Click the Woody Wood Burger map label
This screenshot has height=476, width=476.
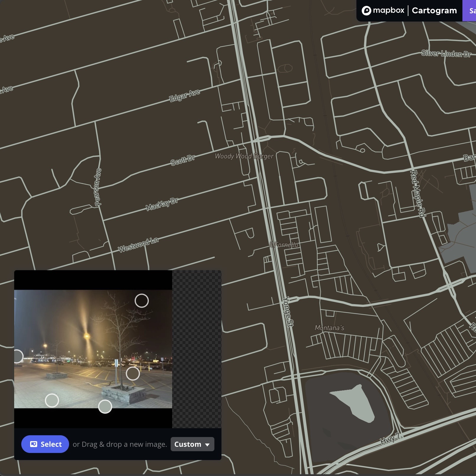click(244, 157)
